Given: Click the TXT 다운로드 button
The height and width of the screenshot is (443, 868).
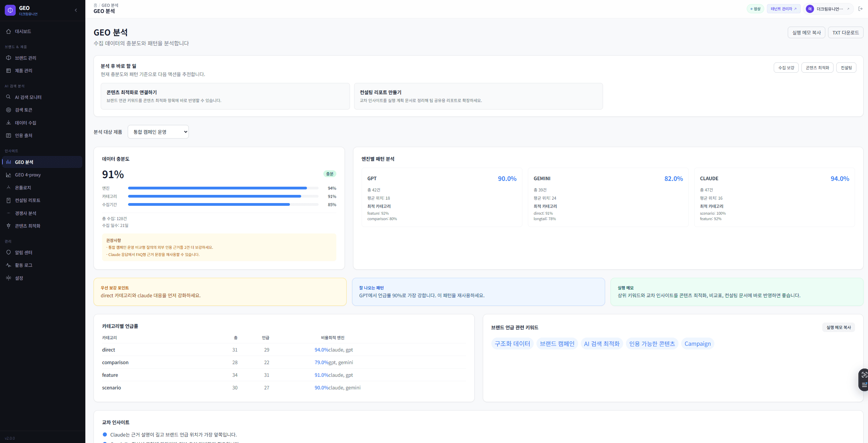Looking at the screenshot, I should 846,32.
